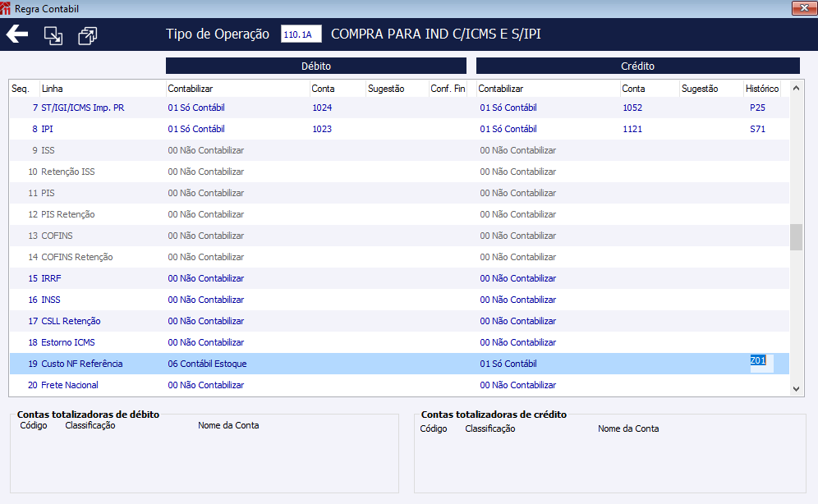Click Nome da Conta header in crédito totalizadoras
This screenshot has width=818, height=504.
click(628, 428)
